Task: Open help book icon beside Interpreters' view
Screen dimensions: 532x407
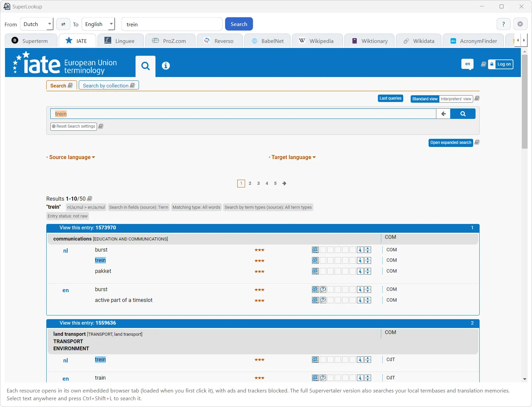Action: point(477,98)
